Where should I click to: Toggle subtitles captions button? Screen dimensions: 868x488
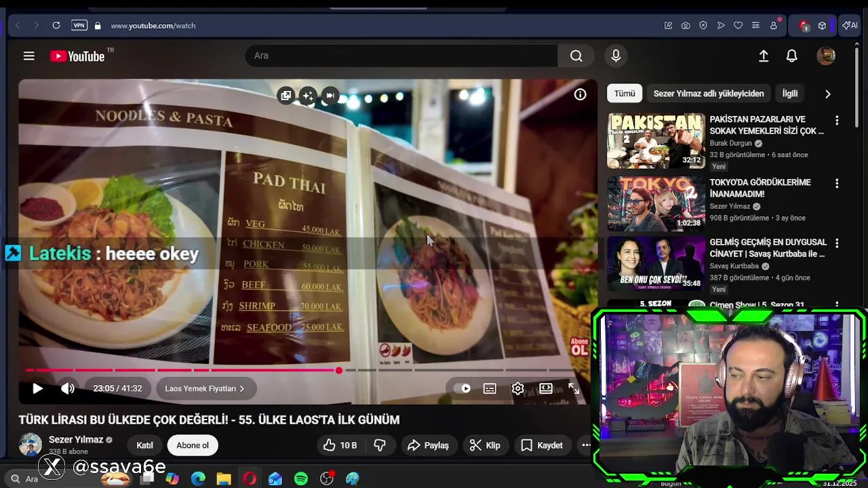click(x=490, y=388)
